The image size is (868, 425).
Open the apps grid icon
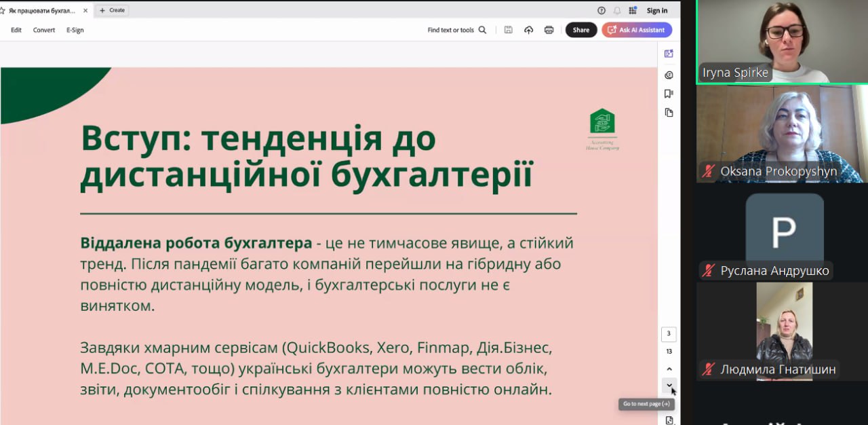coord(633,10)
